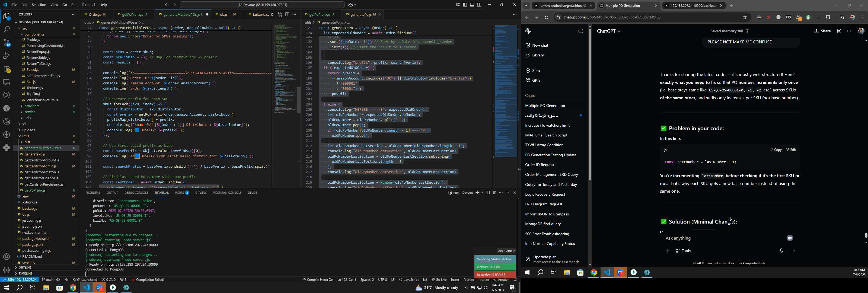Open VS Code Accounts menu icon

(x=7, y=257)
